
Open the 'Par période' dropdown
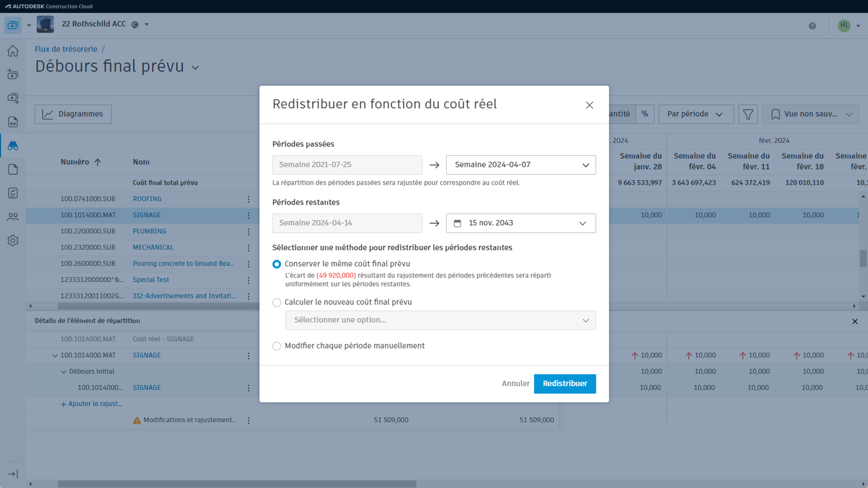coord(696,114)
